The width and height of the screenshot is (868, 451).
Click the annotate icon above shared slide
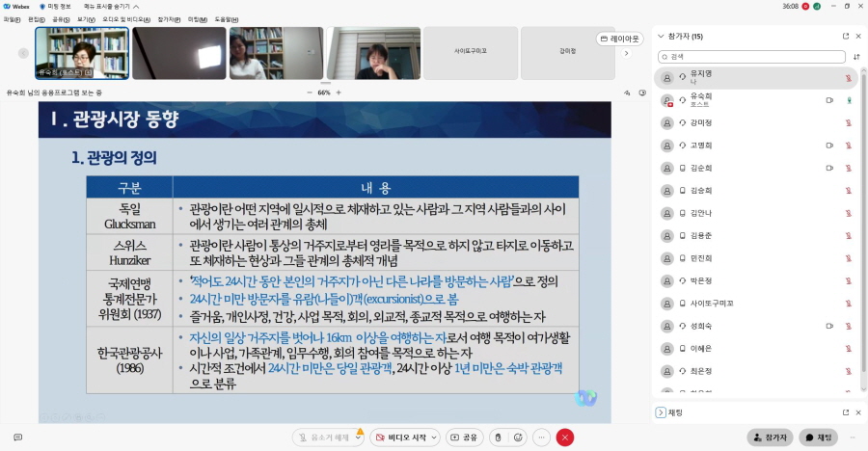pyautogui.click(x=627, y=93)
